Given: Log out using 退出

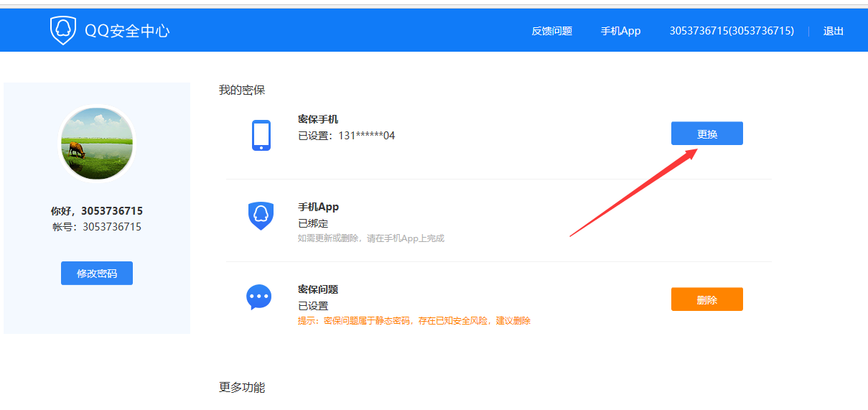Looking at the screenshot, I should click(834, 31).
